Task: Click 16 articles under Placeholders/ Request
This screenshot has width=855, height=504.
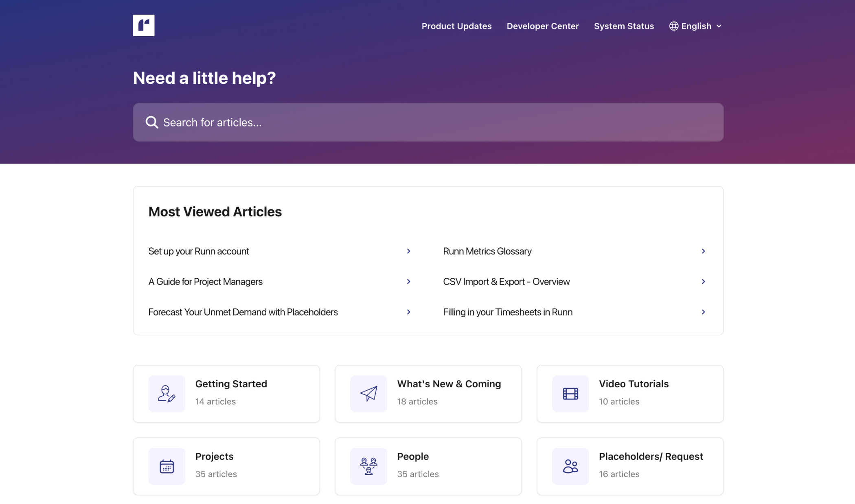Action: tap(619, 474)
